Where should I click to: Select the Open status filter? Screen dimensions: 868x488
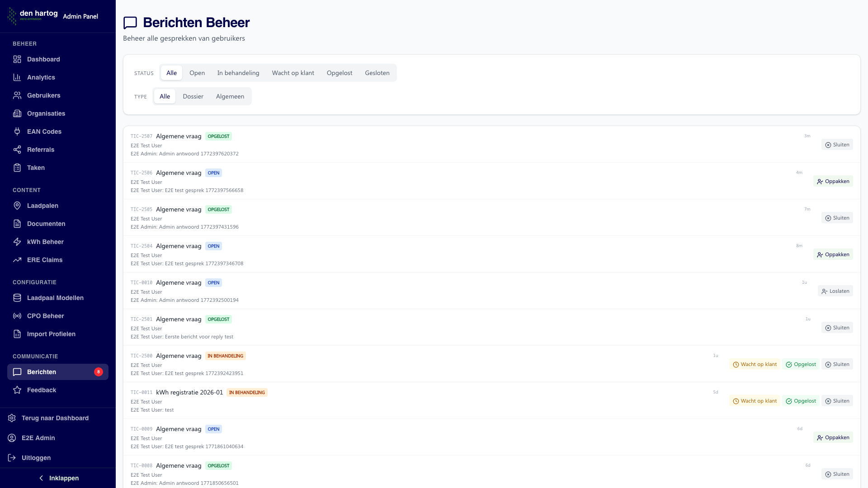pyautogui.click(x=197, y=73)
